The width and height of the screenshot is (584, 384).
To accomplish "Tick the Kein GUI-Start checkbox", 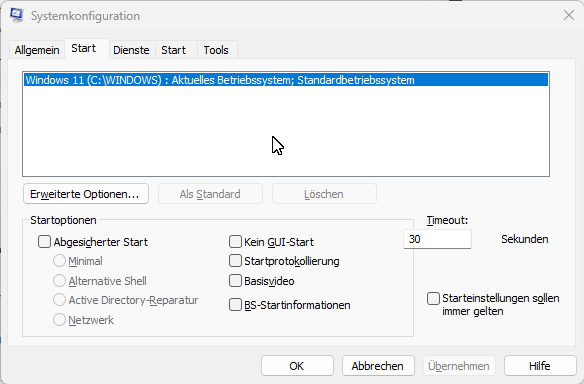I will [x=235, y=242].
